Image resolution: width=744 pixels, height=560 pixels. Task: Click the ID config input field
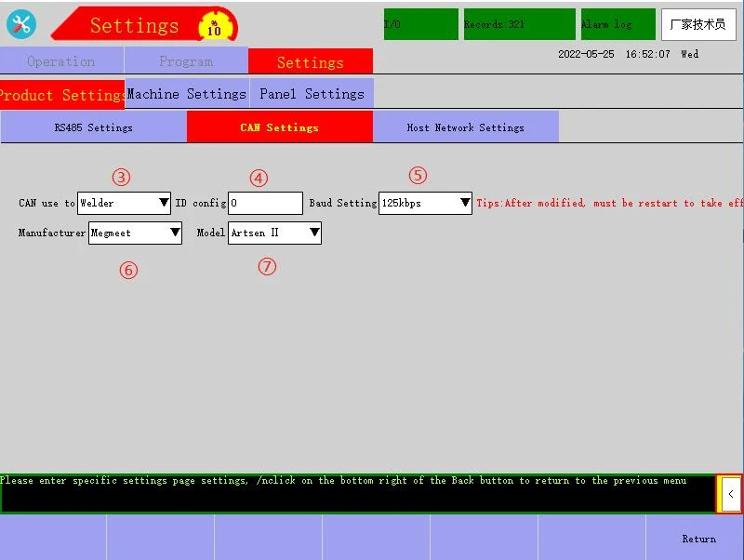coord(265,203)
